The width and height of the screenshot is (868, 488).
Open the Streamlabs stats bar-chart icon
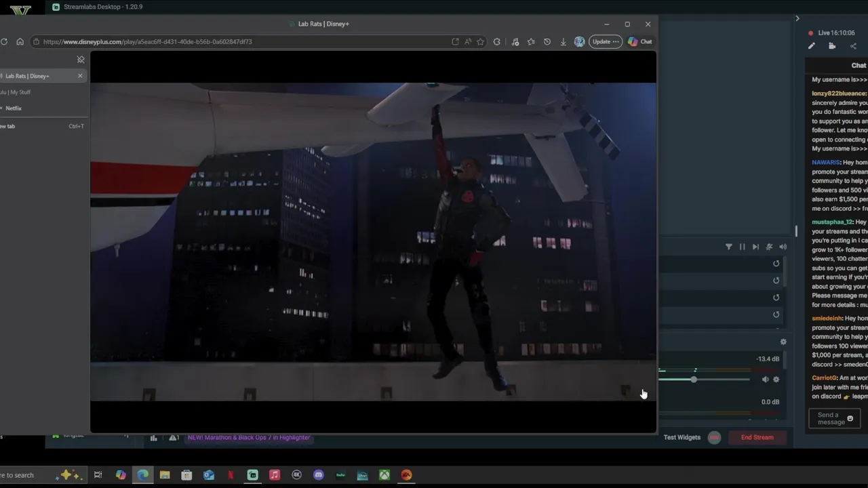pyautogui.click(x=153, y=438)
